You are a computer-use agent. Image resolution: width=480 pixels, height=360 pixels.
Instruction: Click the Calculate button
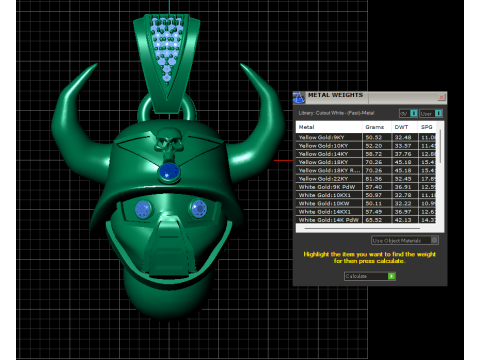[x=370, y=276]
